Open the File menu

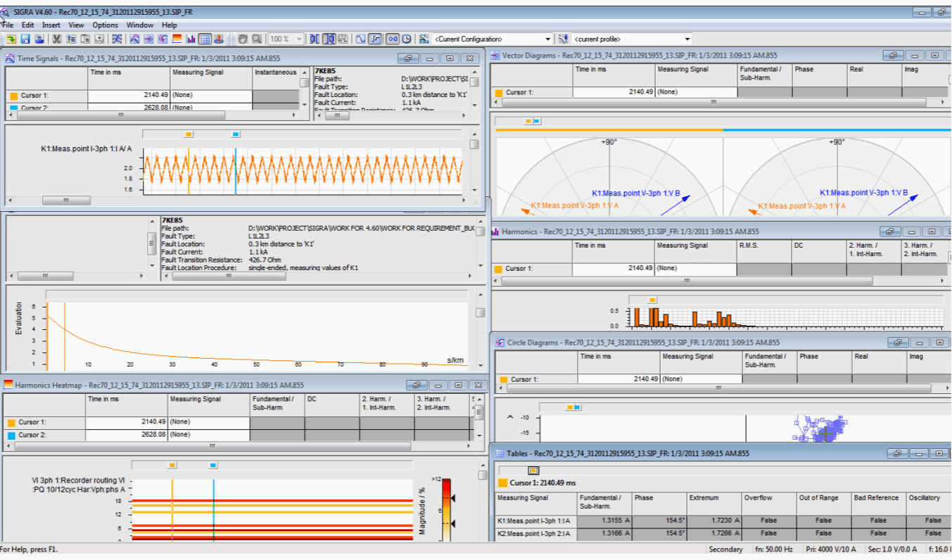pos(7,25)
